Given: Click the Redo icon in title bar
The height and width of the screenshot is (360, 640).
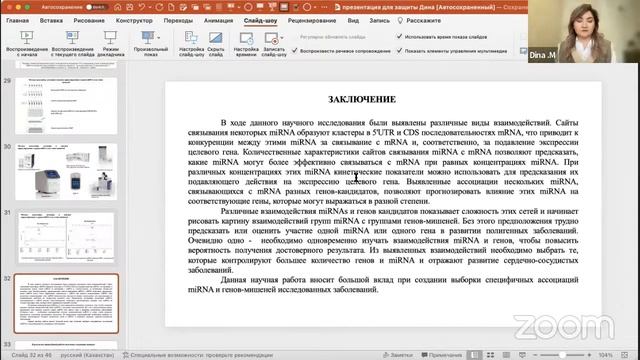Looking at the screenshot, I should tap(160, 7).
